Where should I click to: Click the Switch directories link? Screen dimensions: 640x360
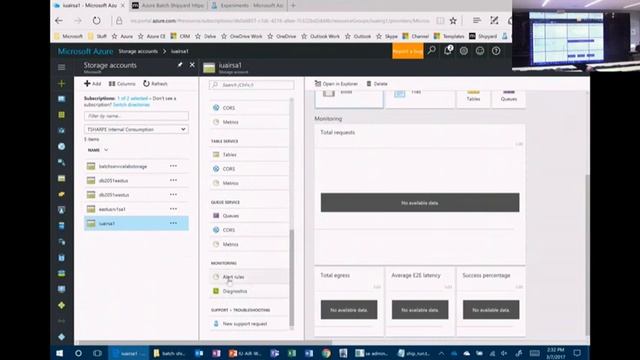click(131, 104)
